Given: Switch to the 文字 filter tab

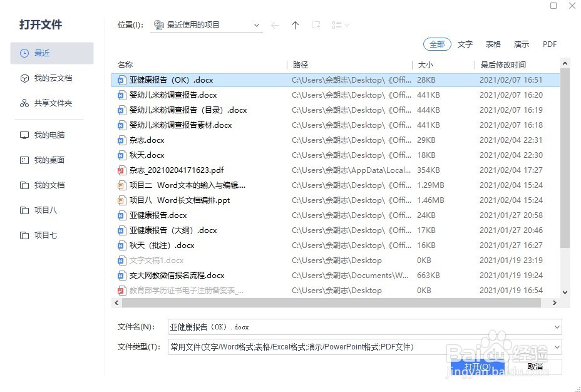Looking at the screenshot, I should 465,44.
